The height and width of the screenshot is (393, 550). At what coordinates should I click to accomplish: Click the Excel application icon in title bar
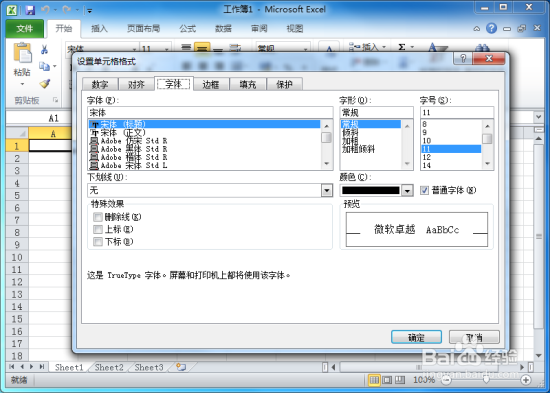[12, 10]
